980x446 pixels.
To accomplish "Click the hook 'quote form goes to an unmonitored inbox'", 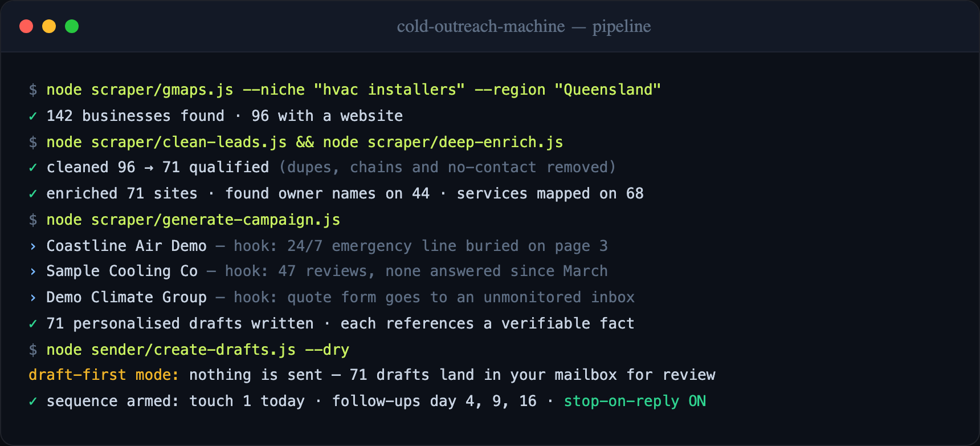I will 461,297.
